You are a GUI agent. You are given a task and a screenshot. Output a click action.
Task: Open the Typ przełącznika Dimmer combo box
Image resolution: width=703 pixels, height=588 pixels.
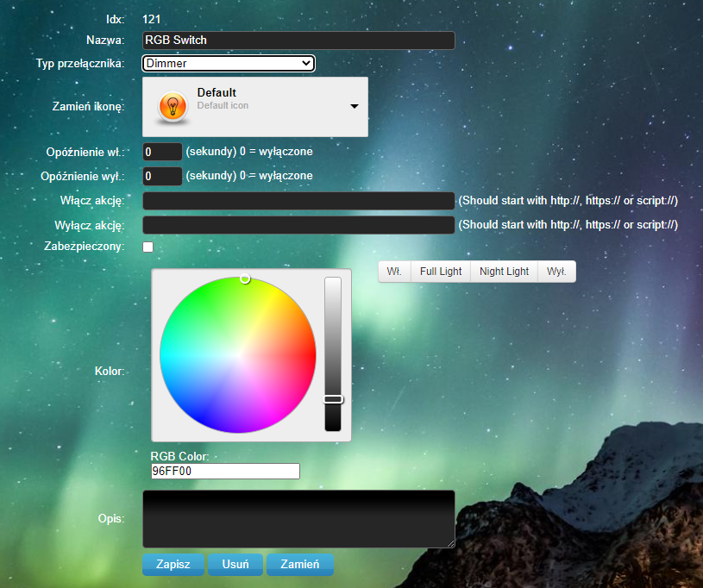[x=229, y=63]
